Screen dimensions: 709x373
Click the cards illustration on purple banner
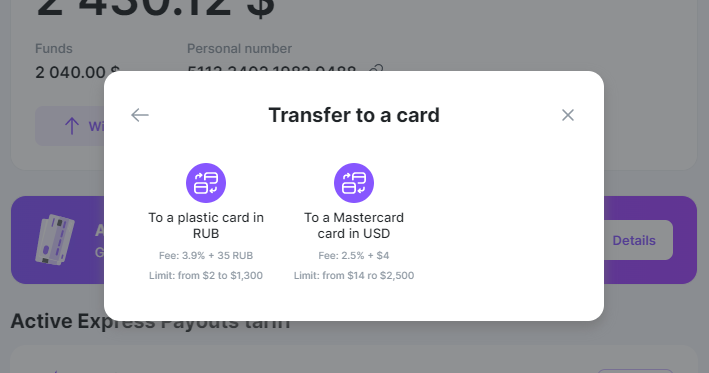[x=55, y=240]
